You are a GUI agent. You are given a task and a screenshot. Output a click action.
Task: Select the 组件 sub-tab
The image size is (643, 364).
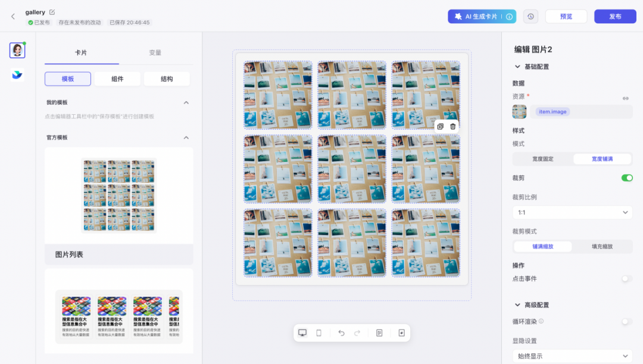(x=117, y=79)
